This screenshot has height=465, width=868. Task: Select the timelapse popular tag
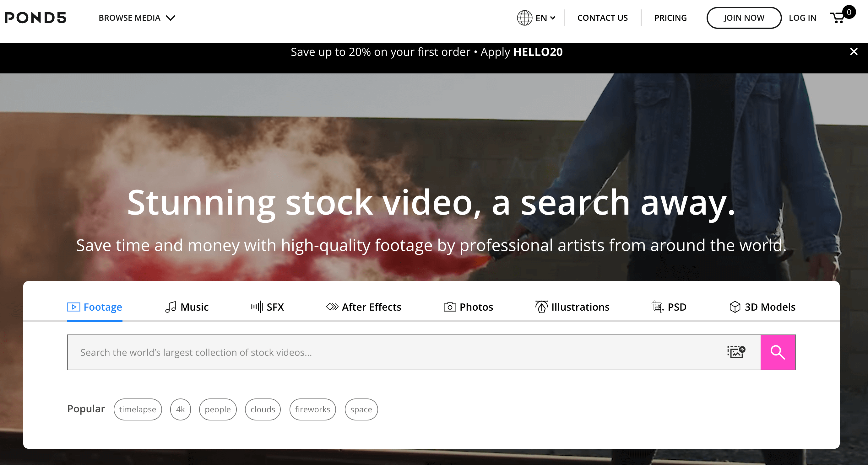tap(138, 409)
